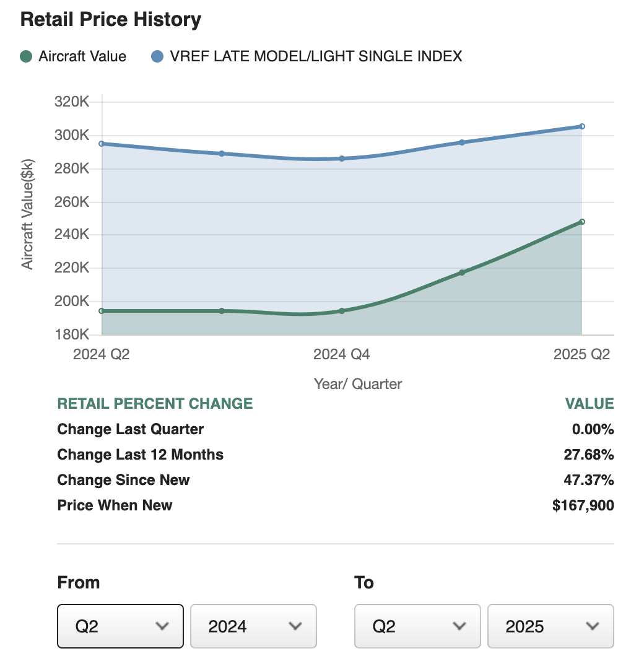The image size is (644, 664).
Task: Pick Aircraft Value data point at 2024 Q2
Action: coord(102,311)
